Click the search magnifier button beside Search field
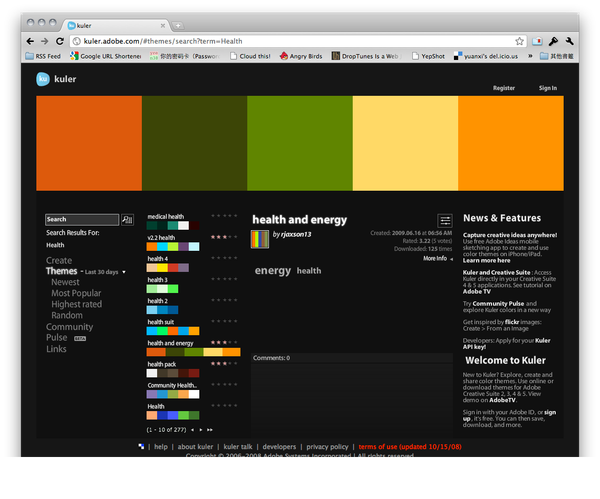This screenshot has width=600, height=499. (127, 220)
